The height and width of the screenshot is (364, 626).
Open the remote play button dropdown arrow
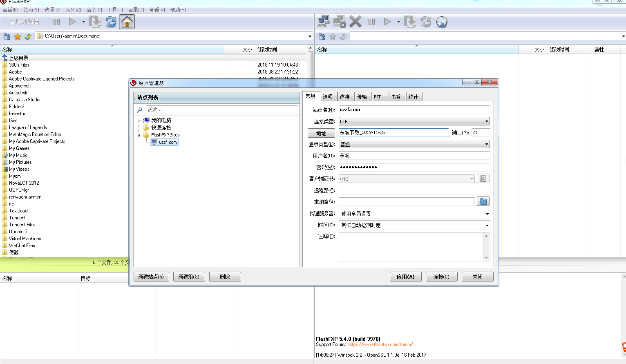398,22
